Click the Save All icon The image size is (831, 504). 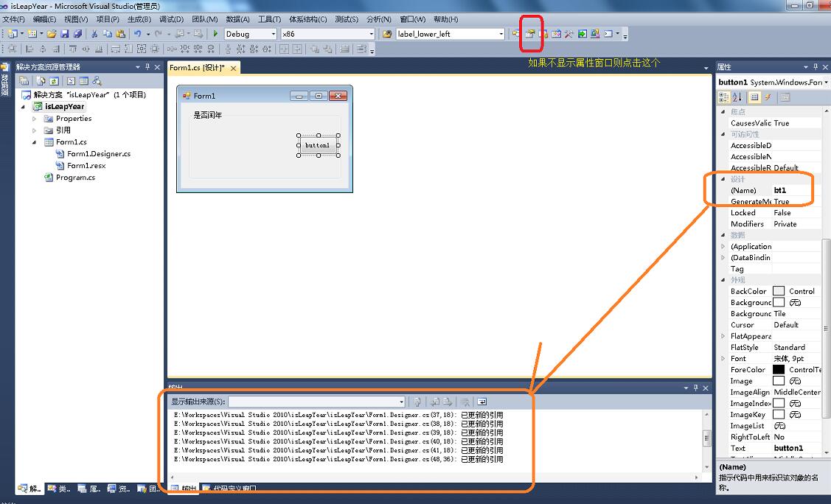click(77, 34)
